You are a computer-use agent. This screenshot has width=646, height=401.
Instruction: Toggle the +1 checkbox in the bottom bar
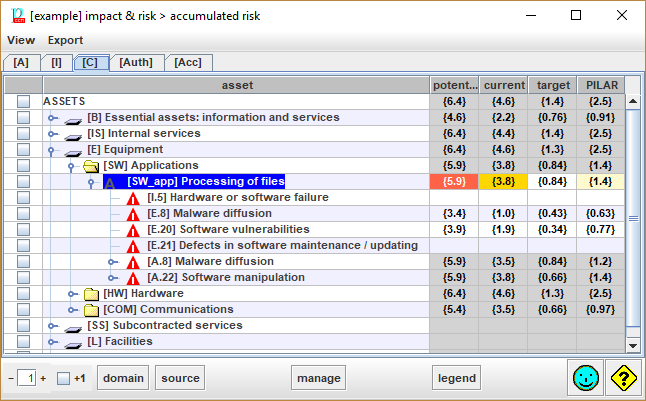coord(63,378)
